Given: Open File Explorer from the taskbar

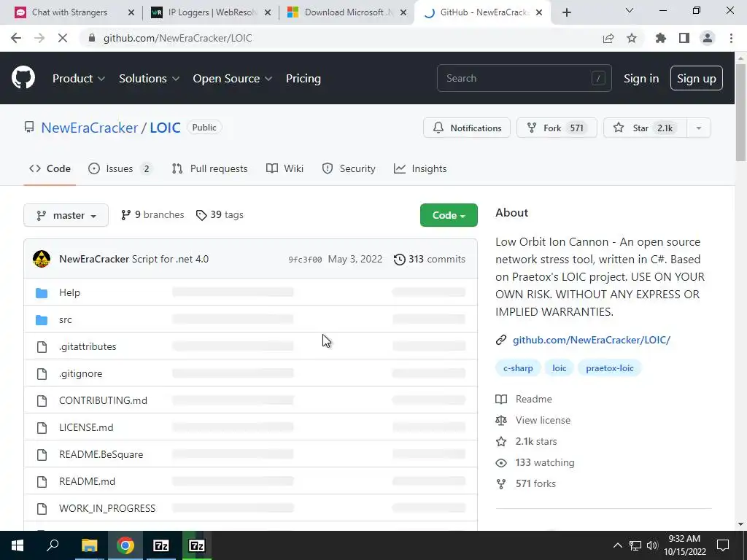Looking at the screenshot, I should click(x=89, y=545).
